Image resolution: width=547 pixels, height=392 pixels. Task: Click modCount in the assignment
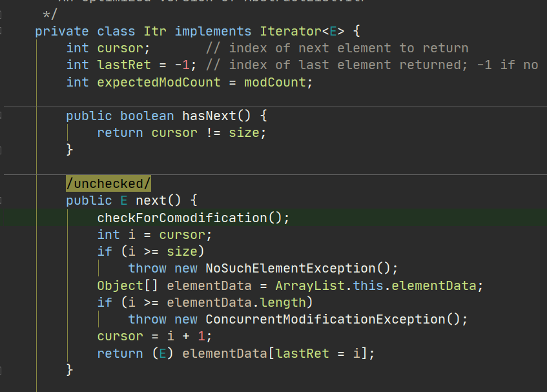coord(274,82)
